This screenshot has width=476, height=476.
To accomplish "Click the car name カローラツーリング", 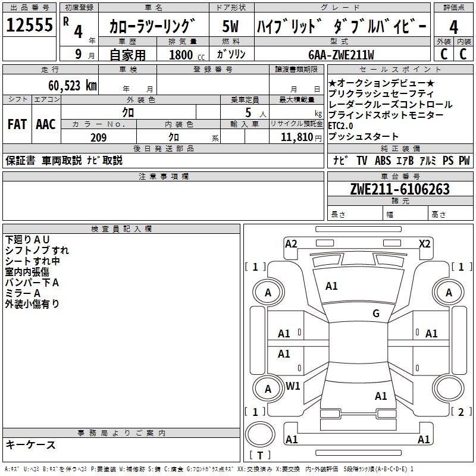I will pos(153,27).
